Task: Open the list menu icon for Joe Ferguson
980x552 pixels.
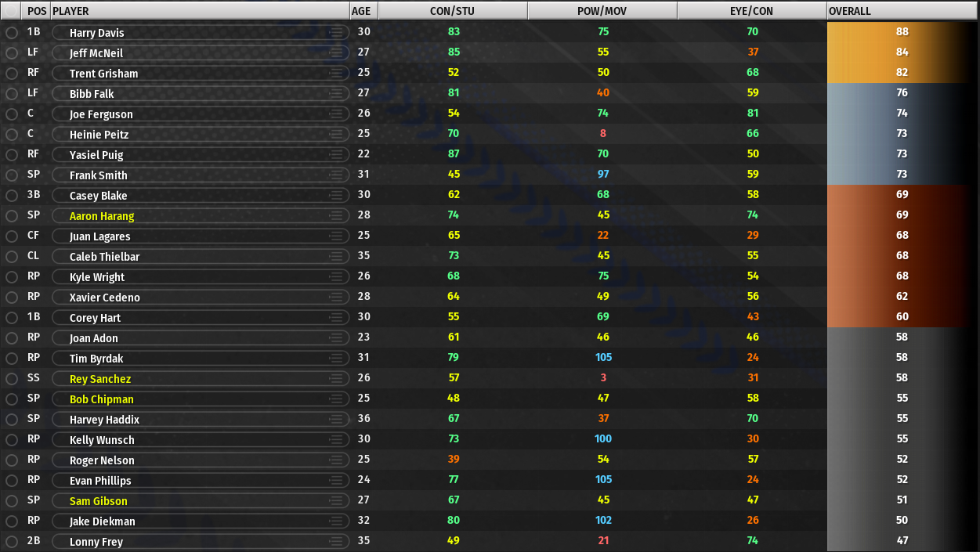Action: tap(337, 114)
